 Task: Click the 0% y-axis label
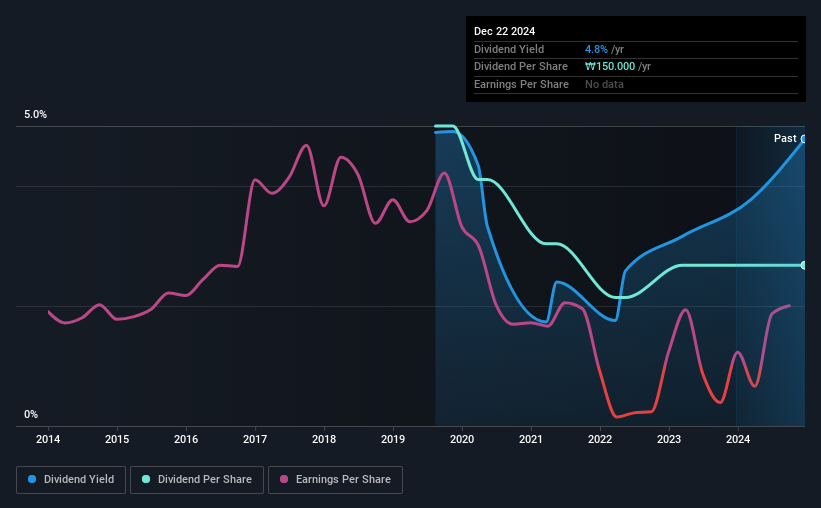pos(31,414)
